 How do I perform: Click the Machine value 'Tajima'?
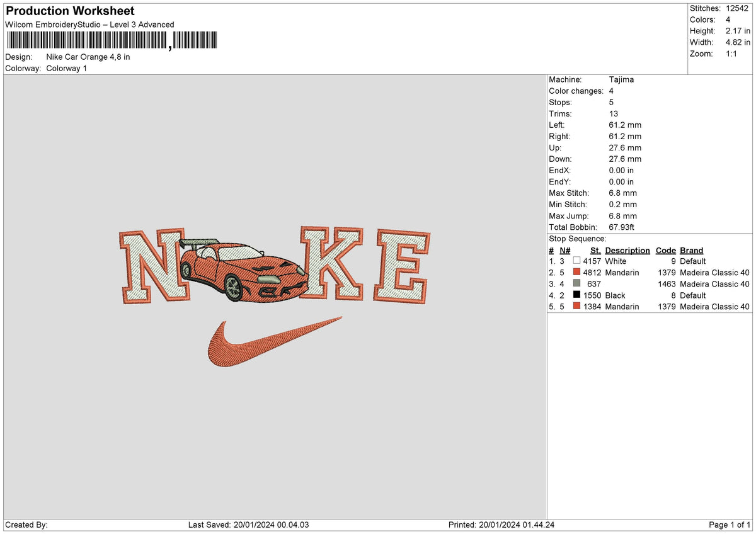(622, 79)
